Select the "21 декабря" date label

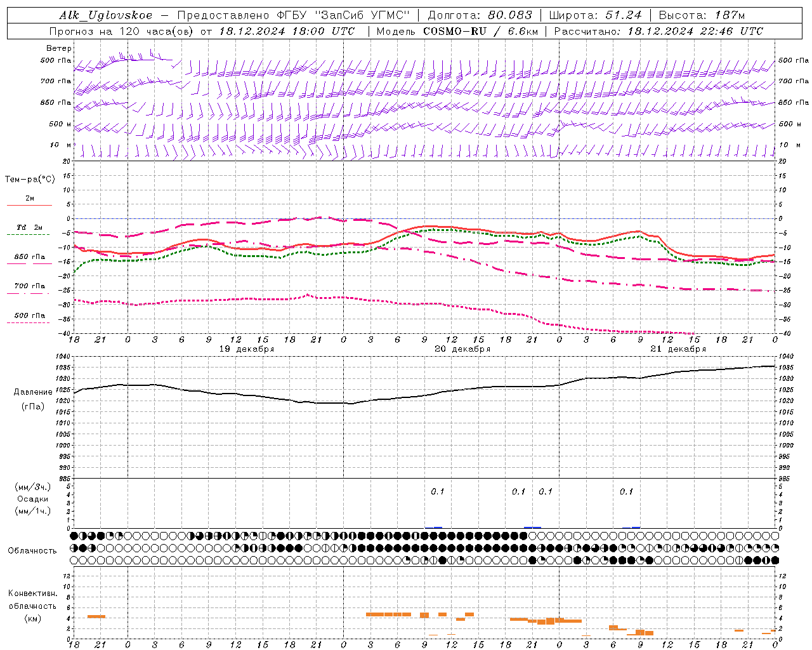[678, 349]
